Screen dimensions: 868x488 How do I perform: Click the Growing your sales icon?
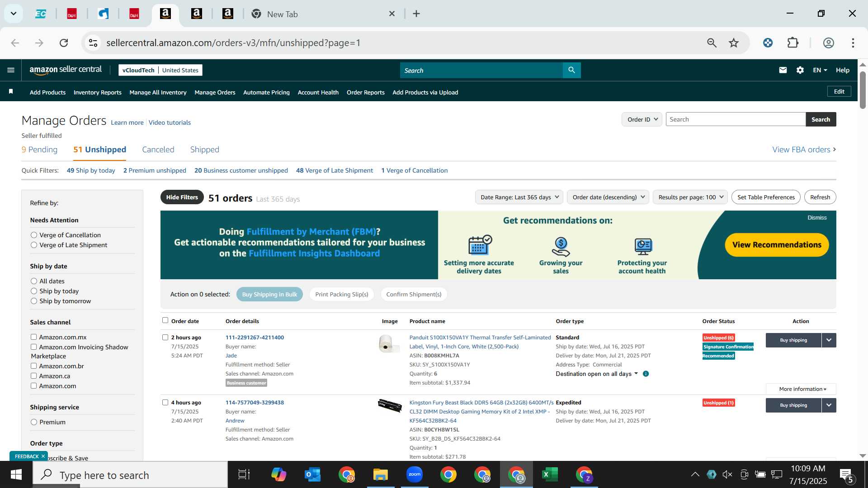click(561, 247)
